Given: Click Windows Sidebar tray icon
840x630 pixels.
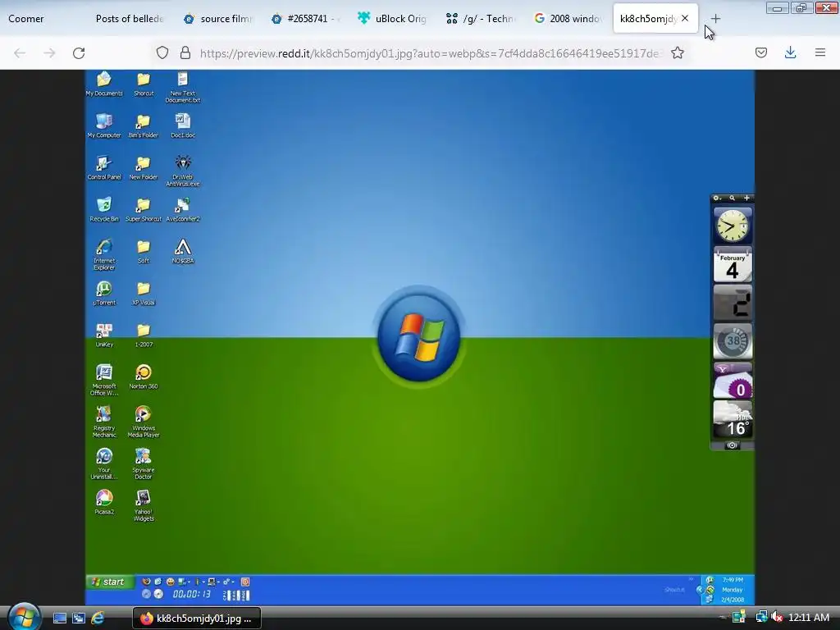Looking at the screenshot, I should pos(739,618).
